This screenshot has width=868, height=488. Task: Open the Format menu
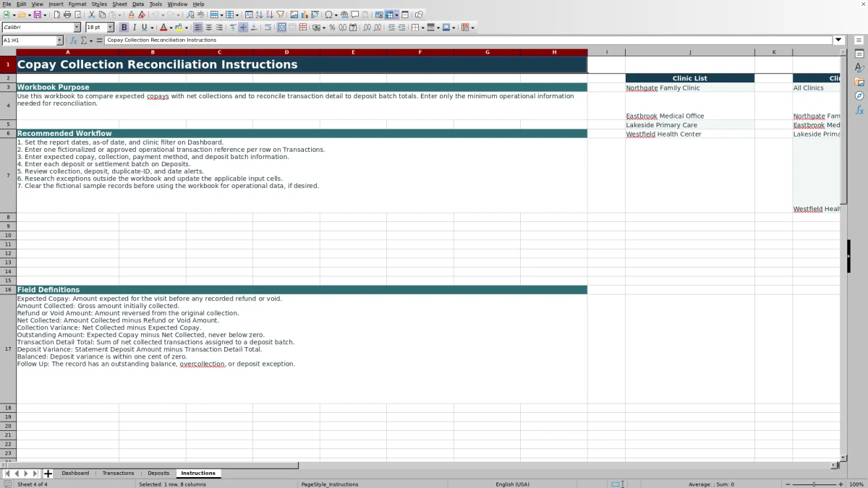77,4
